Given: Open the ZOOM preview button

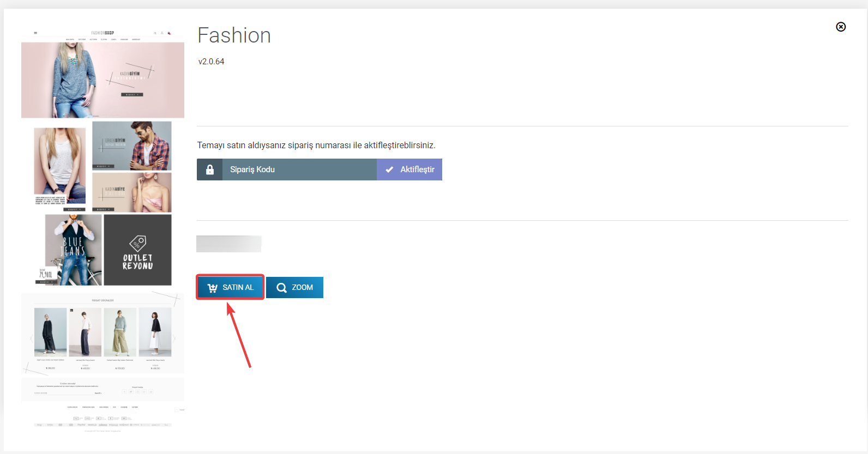Looking at the screenshot, I should [x=294, y=287].
